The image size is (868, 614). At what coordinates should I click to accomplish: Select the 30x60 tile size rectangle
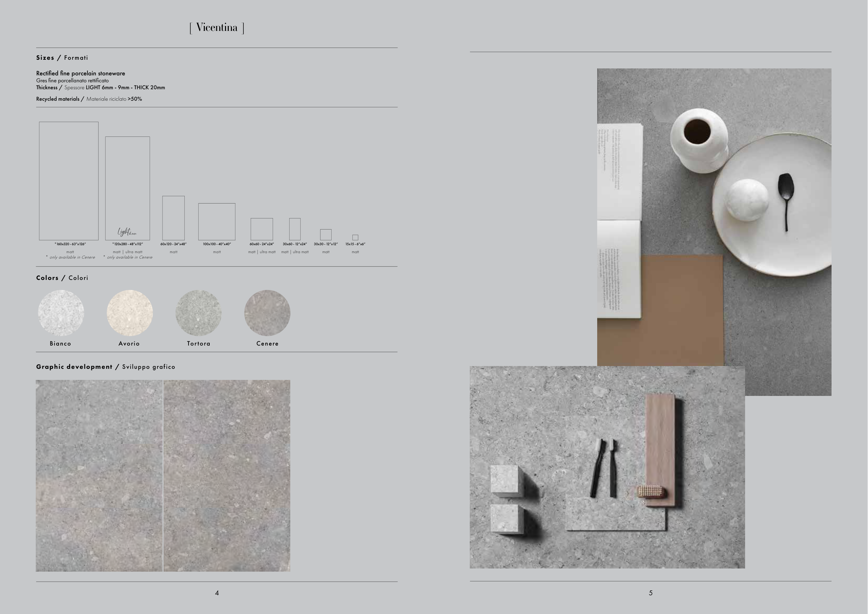(295, 229)
